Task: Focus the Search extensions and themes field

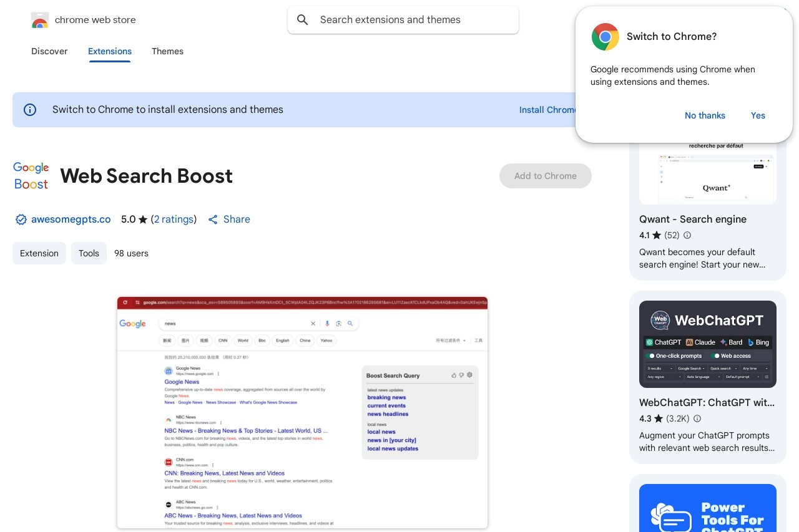Action: click(x=403, y=20)
